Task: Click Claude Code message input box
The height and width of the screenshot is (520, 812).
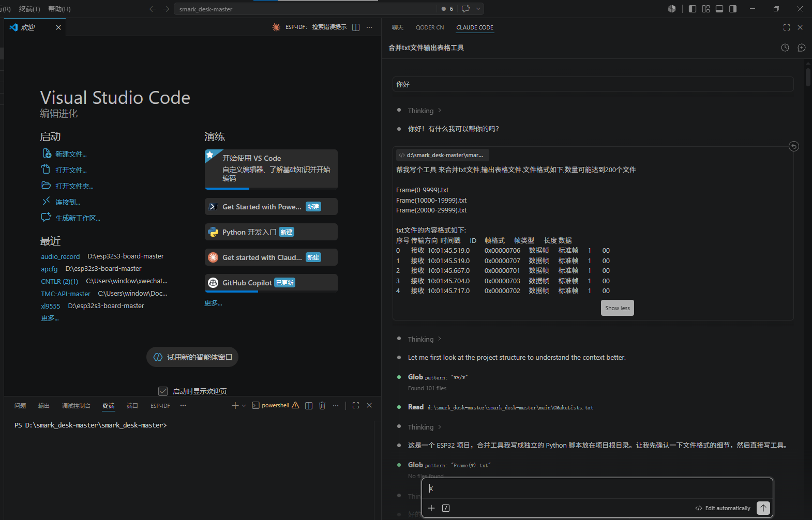Action: [x=597, y=488]
